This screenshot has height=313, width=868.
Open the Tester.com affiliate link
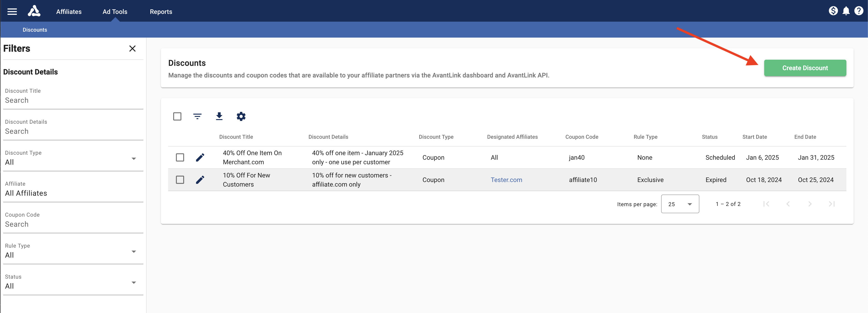coord(506,180)
